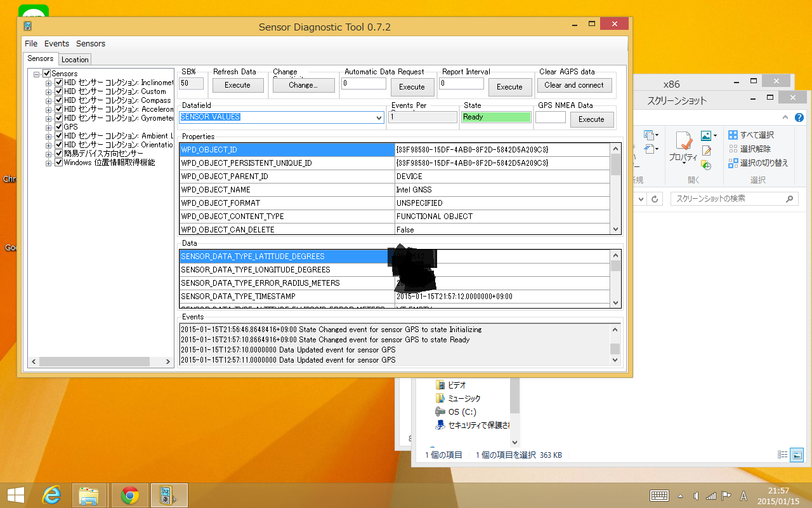Launch Internet Explorer from the taskbar
812x508 pixels.
(51, 495)
